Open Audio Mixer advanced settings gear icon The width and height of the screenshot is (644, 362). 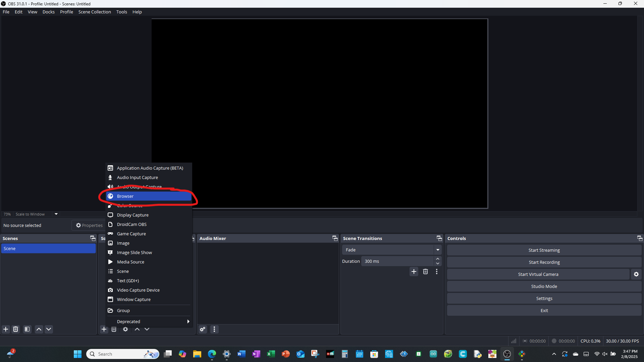[x=202, y=329]
